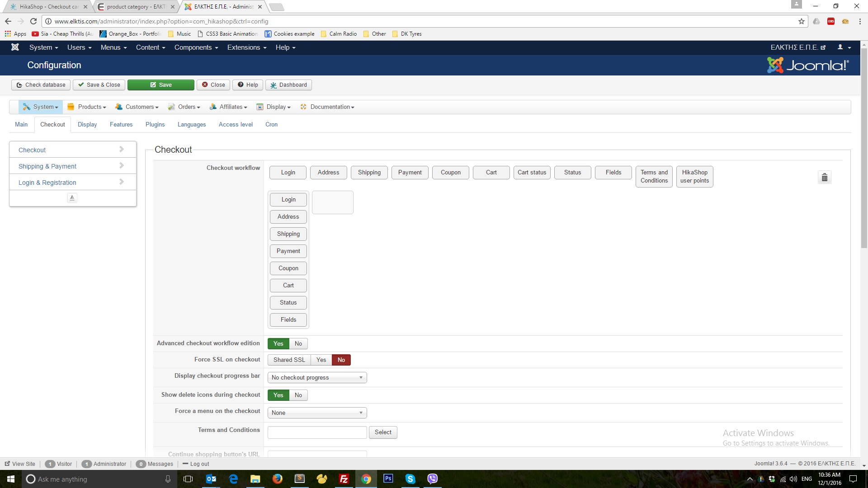The width and height of the screenshot is (868, 488).
Task: Open the HikaShop Dashboard button
Action: click(x=288, y=85)
